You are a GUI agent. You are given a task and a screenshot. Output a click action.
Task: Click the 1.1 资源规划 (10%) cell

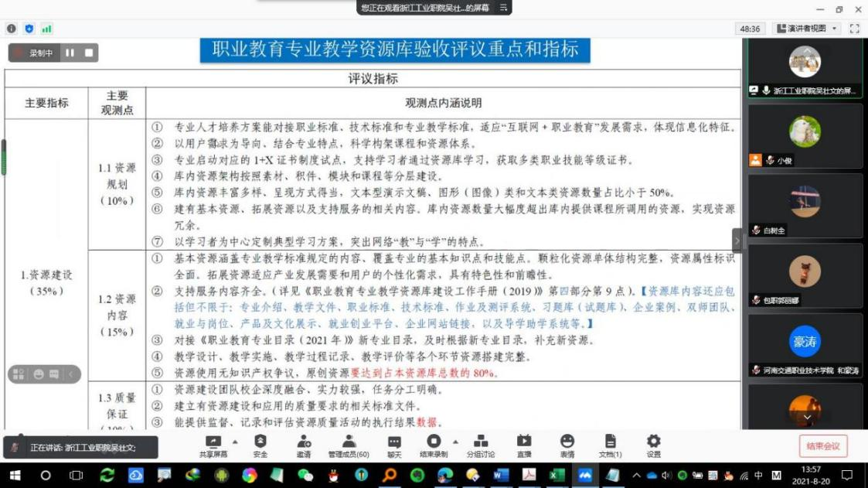(117, 184)
